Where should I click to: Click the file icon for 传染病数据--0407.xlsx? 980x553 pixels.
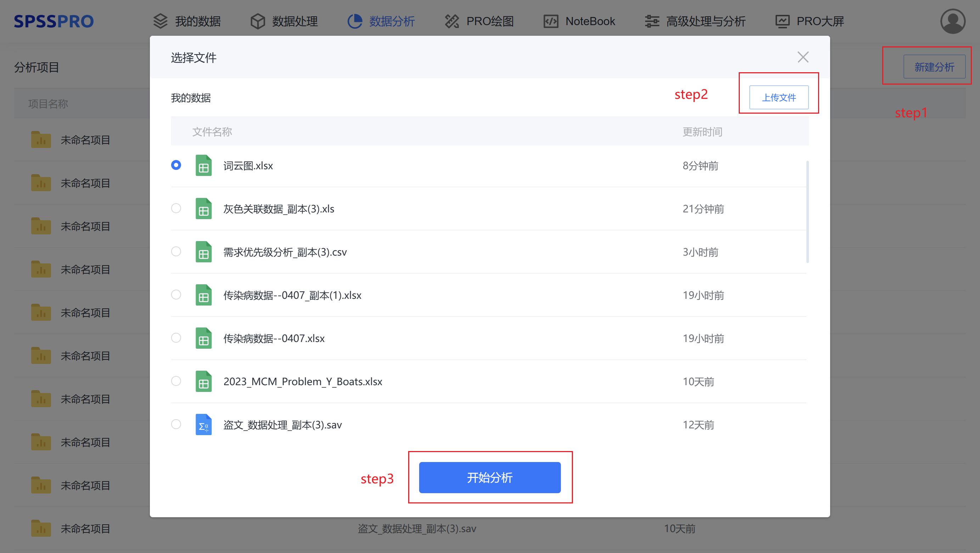(203, 338)
